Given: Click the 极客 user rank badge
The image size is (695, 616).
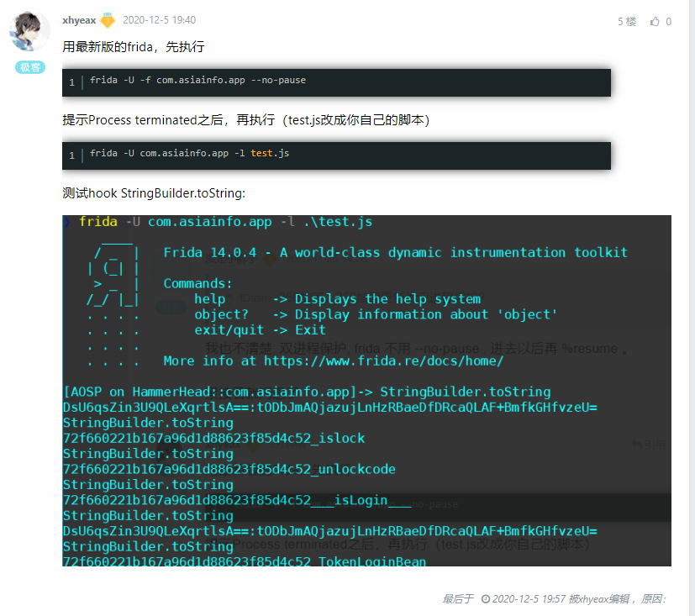Looking at the screenshot, I should tap(30, 67).
